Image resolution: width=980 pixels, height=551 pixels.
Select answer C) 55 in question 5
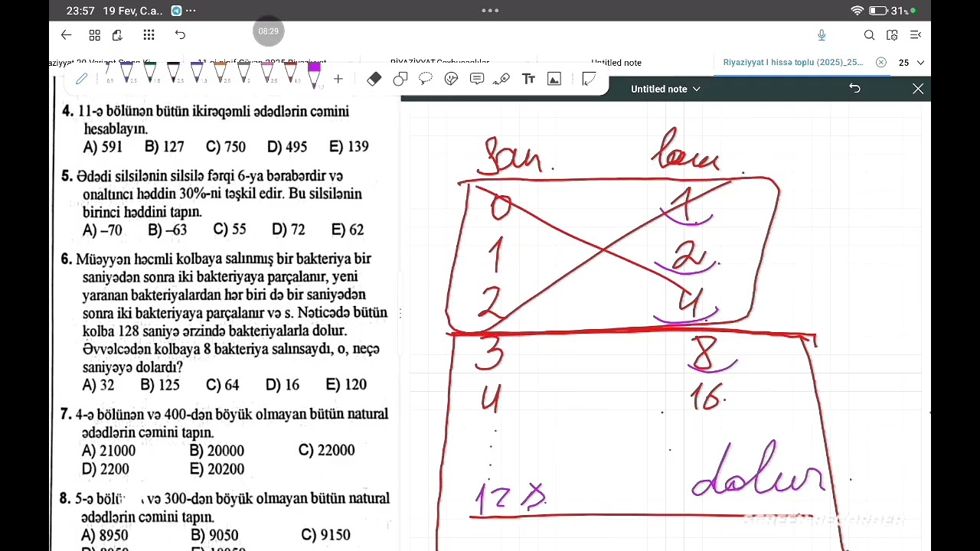[230, 230]
